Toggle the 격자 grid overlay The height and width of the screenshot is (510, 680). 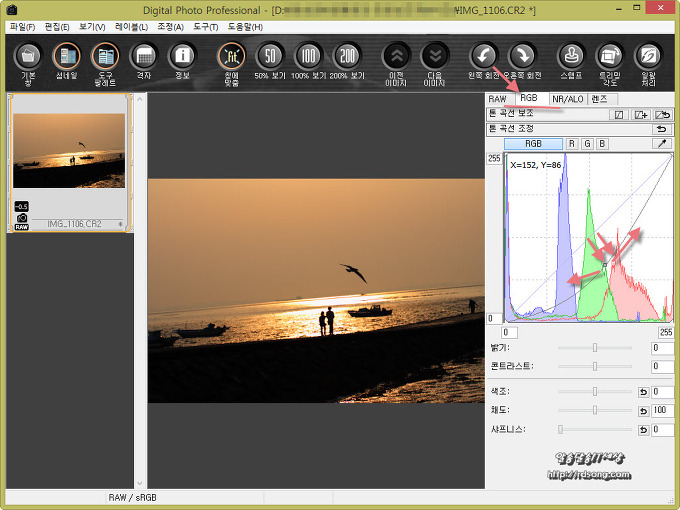coord(145,58)
